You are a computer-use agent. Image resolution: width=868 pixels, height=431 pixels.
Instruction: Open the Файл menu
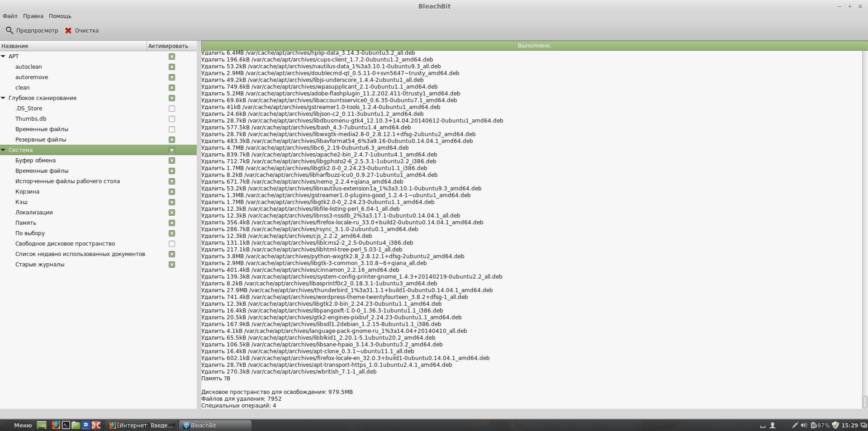(x=10, y=16)
